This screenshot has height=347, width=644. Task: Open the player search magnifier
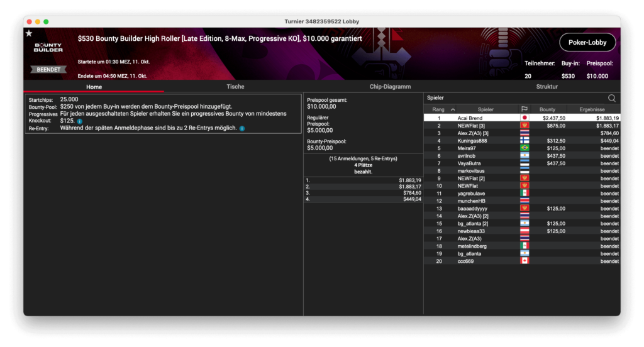(x=611, y=98)
